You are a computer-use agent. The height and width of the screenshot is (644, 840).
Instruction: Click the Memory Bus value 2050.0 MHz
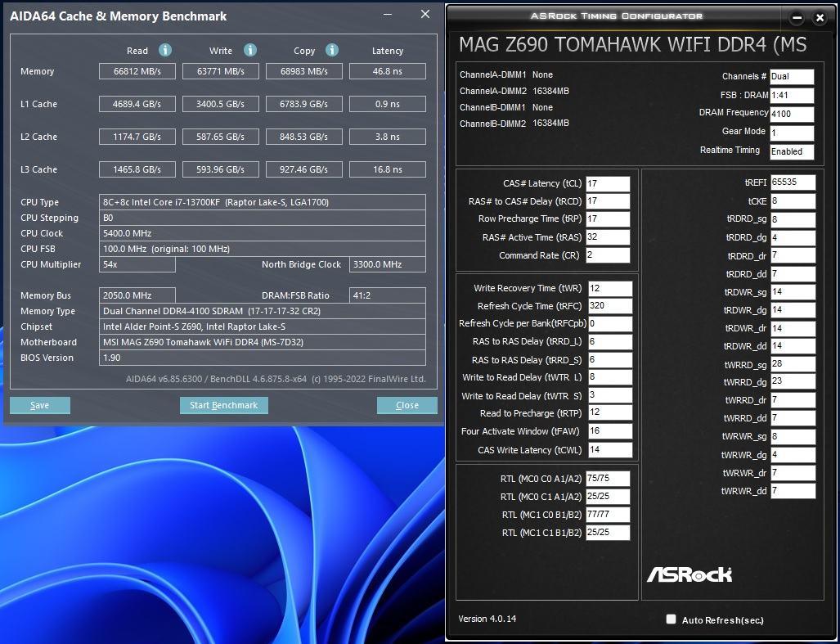click(137, 295)
